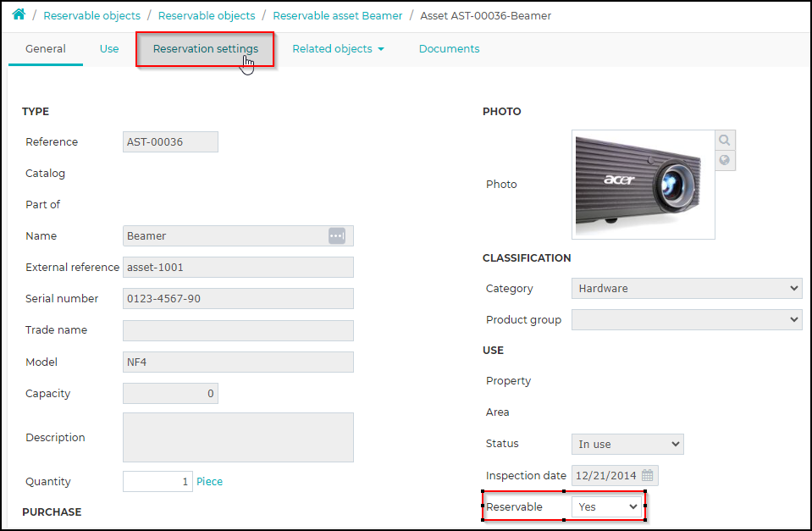Open the Product group dropdown
The height and width of the screenshot is (531, 812).
pos(687,319)
